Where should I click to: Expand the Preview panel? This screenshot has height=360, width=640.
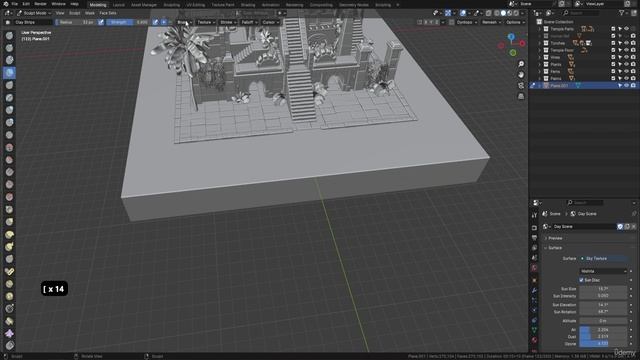tap(555, 238)
